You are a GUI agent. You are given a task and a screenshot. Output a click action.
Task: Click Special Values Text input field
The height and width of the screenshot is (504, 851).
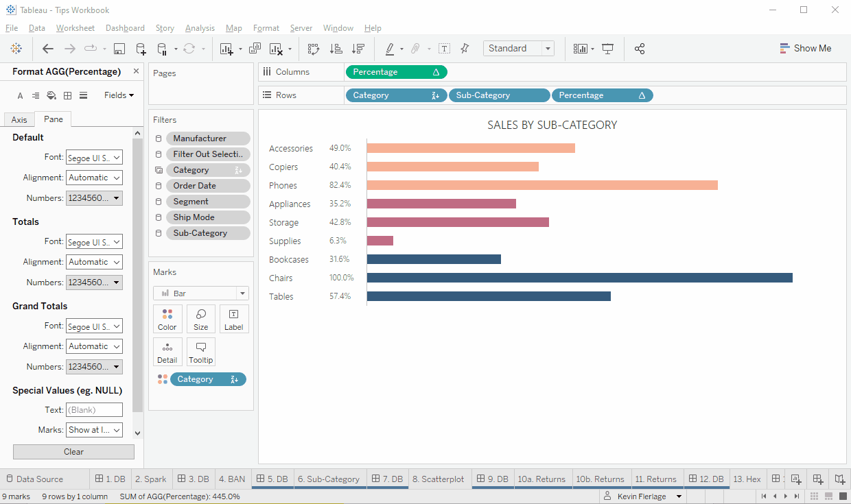[x=94, y=410]
